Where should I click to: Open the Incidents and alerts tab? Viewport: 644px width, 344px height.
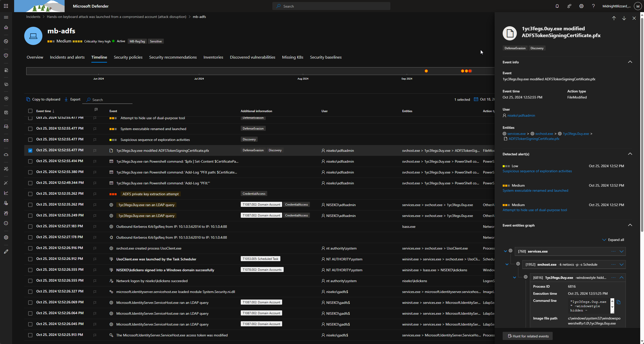(67, 57)
